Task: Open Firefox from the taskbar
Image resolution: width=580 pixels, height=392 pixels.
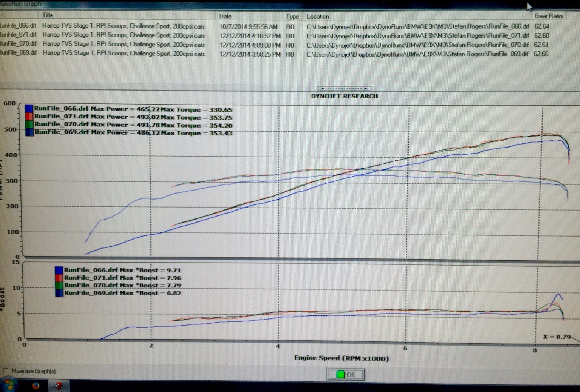Action: tap(36, 386)
